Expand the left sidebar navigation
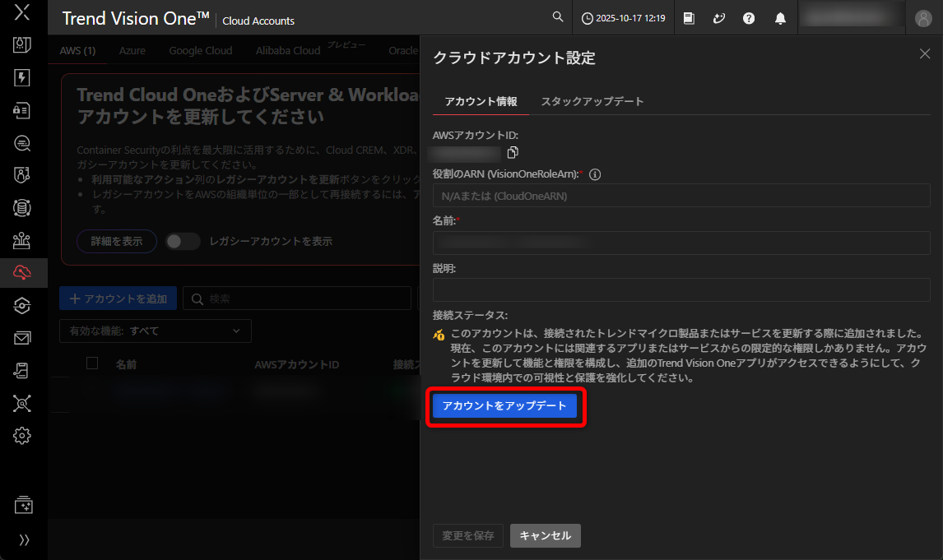Image resolution: width=943 pixels, height=560 pixels. (23, 540)
